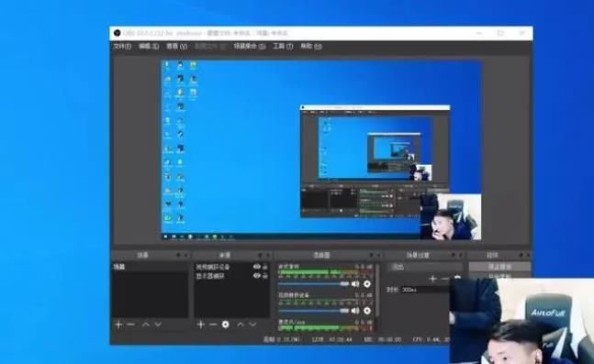Open the 查看(V) View menu
Screen dimensions: 594x364
tap(176, 46)
